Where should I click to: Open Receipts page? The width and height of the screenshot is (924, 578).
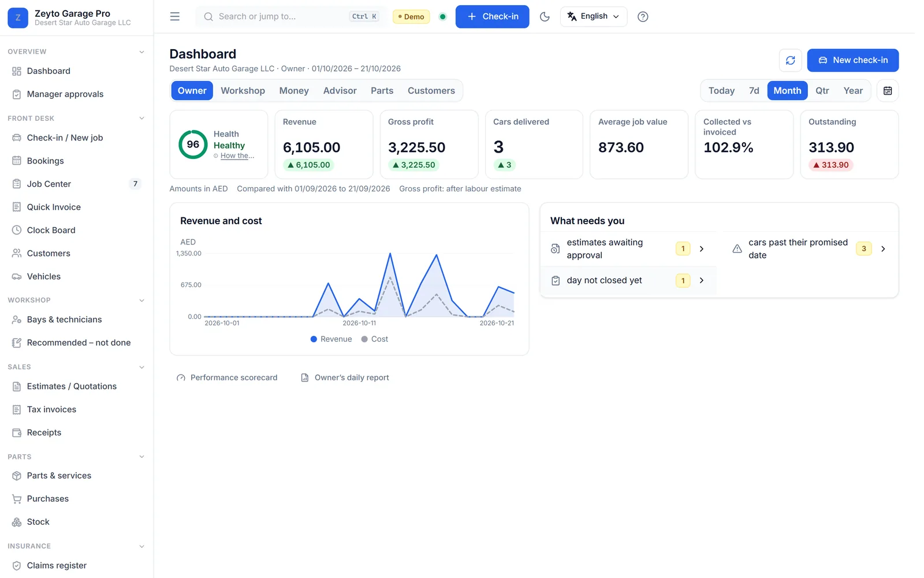[x=77, y=432]
